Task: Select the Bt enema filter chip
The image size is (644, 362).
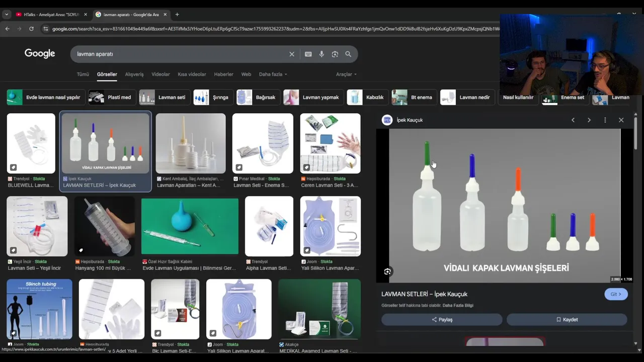Action: [414, 98]
